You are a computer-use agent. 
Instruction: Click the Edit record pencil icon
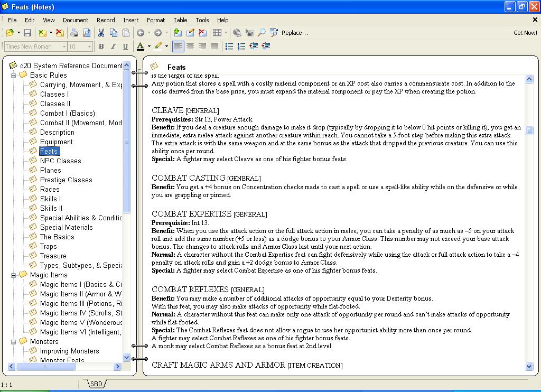tap(190, 33)
